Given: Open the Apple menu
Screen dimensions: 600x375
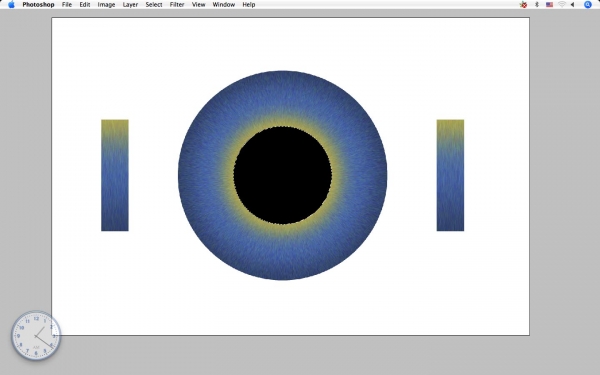Looking at the screenshot, I should (11, 5).
